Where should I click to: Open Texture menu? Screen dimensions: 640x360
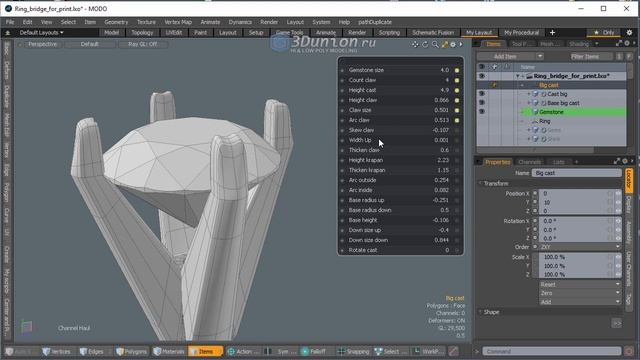[146, 22]
